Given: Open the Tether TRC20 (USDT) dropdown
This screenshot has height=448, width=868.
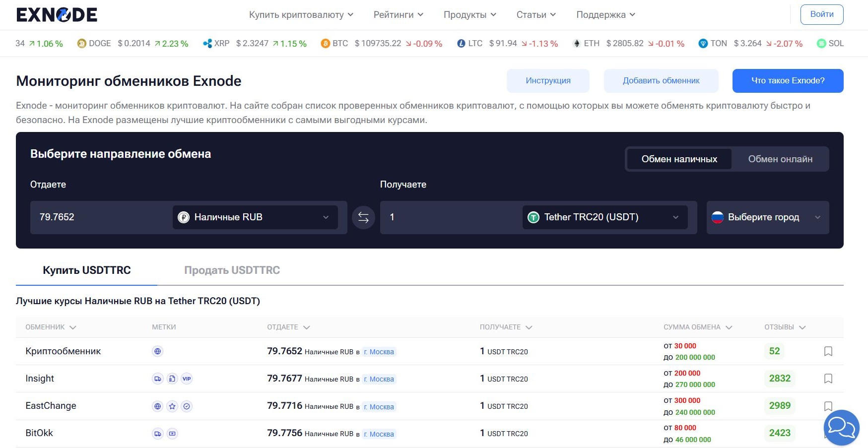Looking at the screenshot, I should (604, 217).
